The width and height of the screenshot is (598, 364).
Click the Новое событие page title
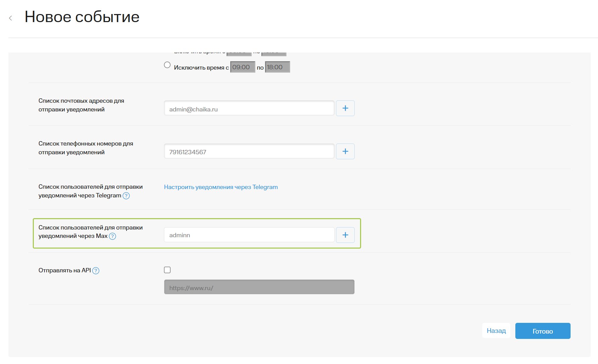pyautogui.click(x=82, y=17)
